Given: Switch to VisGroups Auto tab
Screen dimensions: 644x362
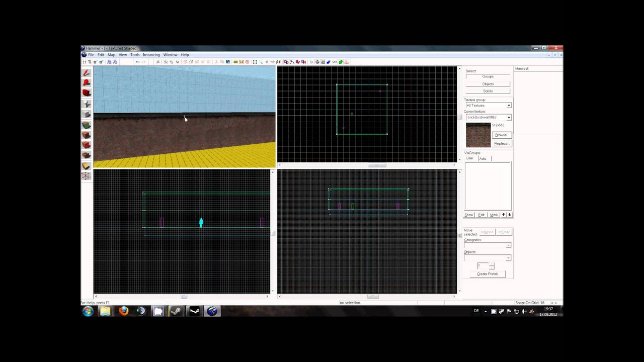Looking at the screenshot, I should [x=483, y=158].
